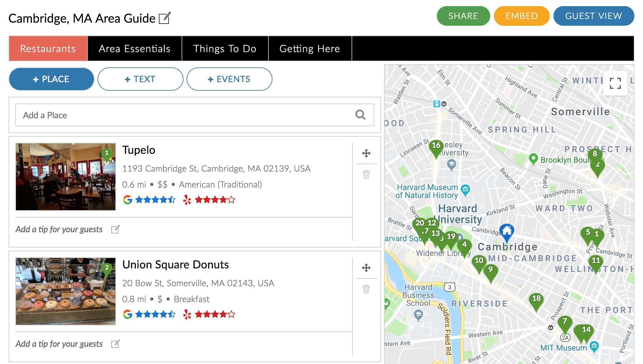643x364 pixels.
Task: Edit the Cambridge, MA Area Guide title
Action: [165, 18]
